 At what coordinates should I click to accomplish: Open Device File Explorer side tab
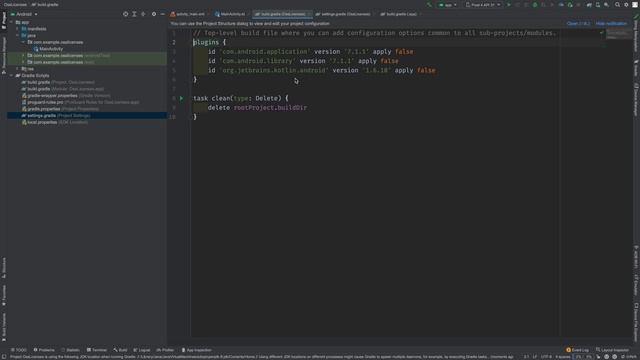pos(636,322)
